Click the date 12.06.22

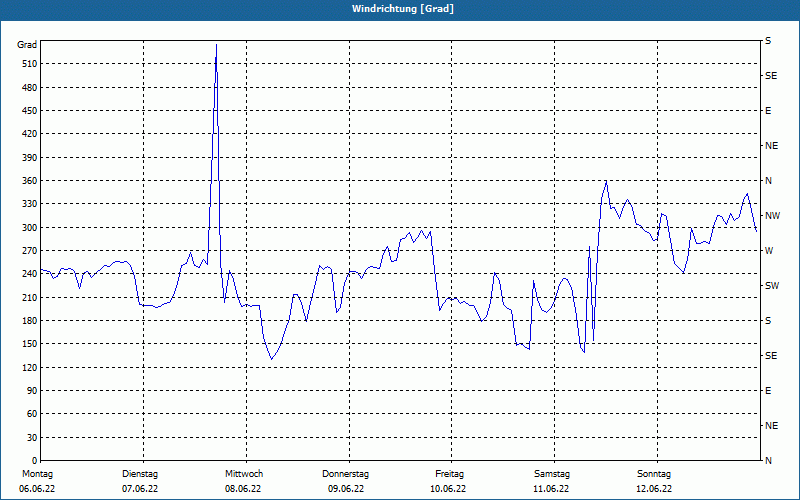[654, 489]
